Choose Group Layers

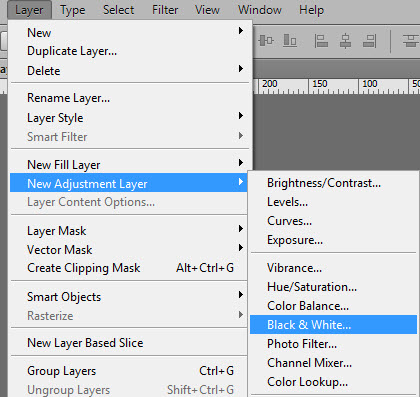tap(129, 371)
